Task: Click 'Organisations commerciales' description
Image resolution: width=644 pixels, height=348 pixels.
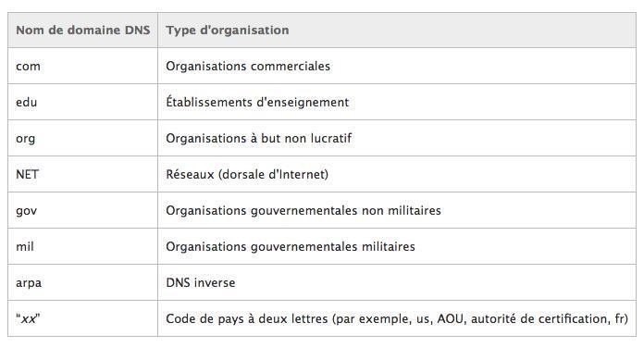Action: click(248, 66)
